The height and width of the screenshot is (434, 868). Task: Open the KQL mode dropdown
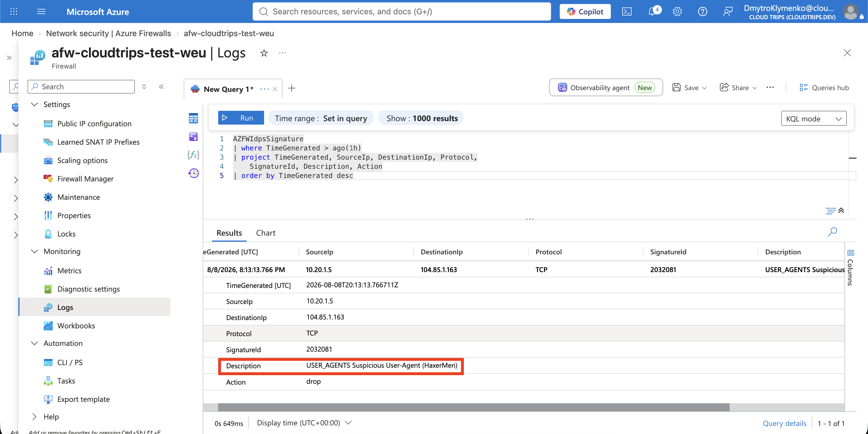813,119
